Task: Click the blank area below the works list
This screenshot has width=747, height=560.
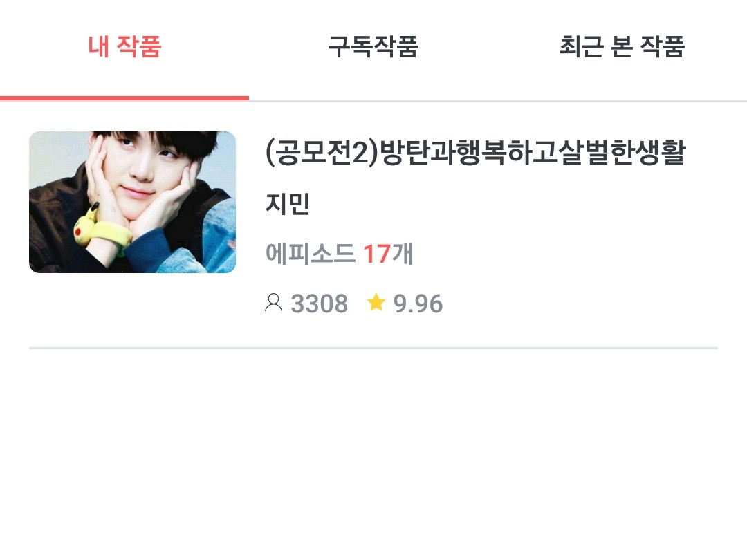Action: pos(373,452)
